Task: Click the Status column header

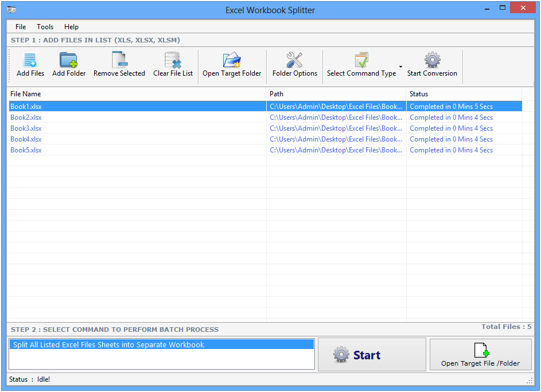Action: click(464, 94)
